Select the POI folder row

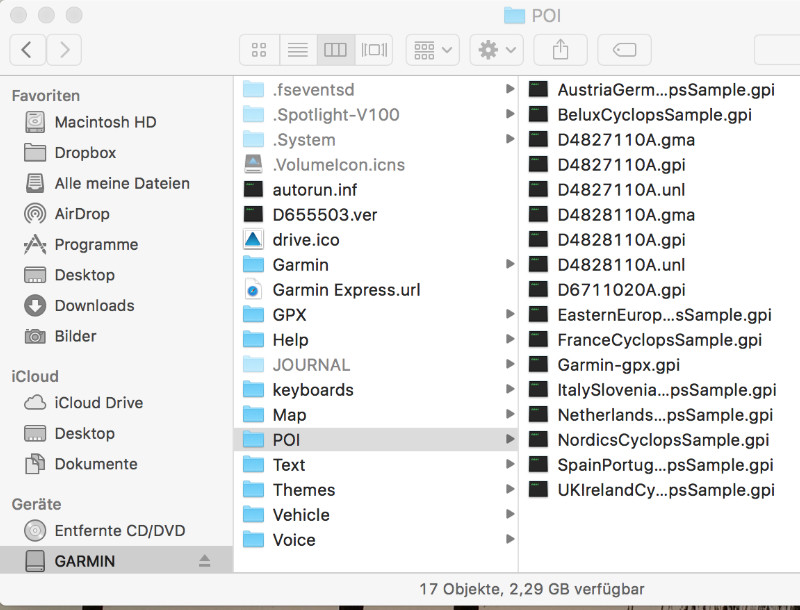pos(376,439)
